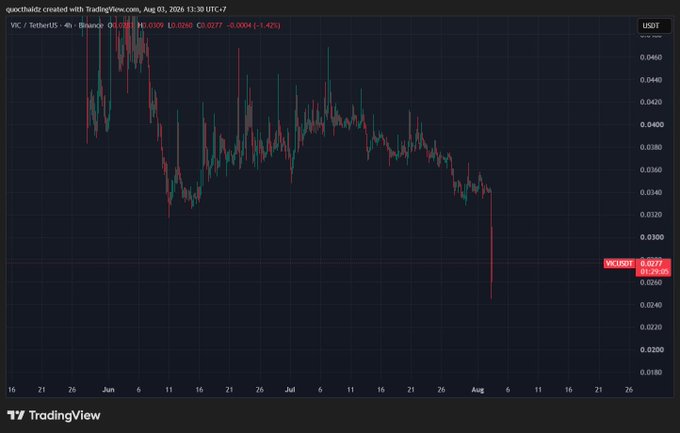Viewport: 680px width, 433px height.
Task: Click the 0.0460 price axis label
Action: pos(651,57)
